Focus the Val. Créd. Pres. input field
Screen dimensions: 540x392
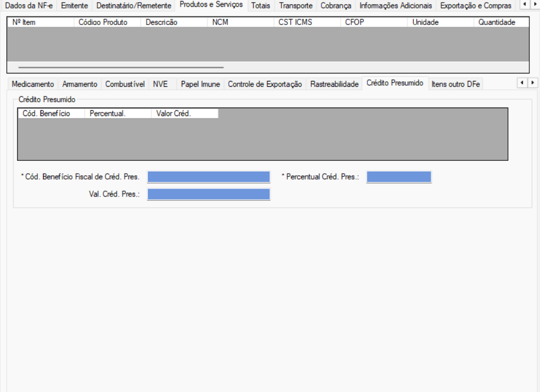[209, 194]
